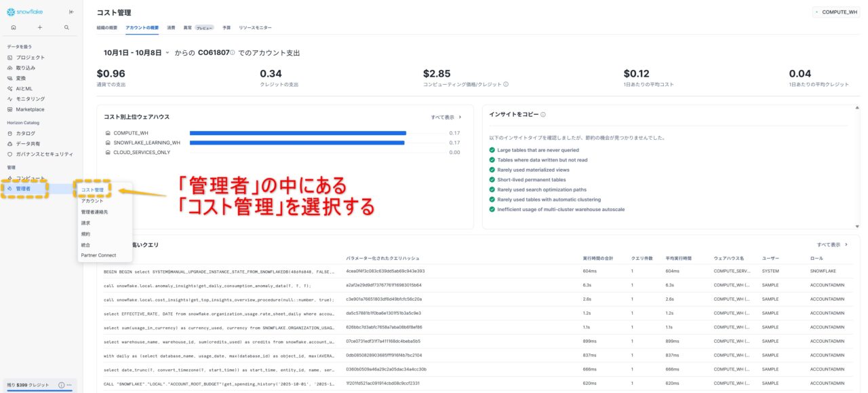This screenshot has width=868, height=393.
Task: Open search with the magnifier icon
Action: 66,27
